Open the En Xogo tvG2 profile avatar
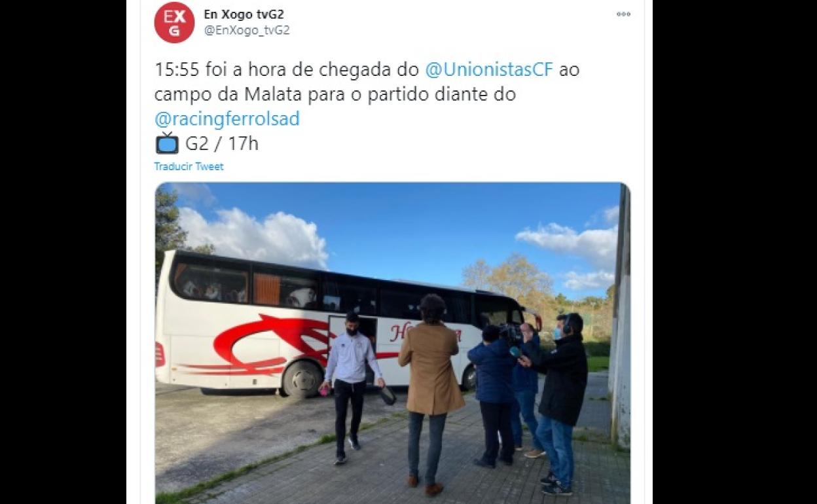 coord(174,22)
